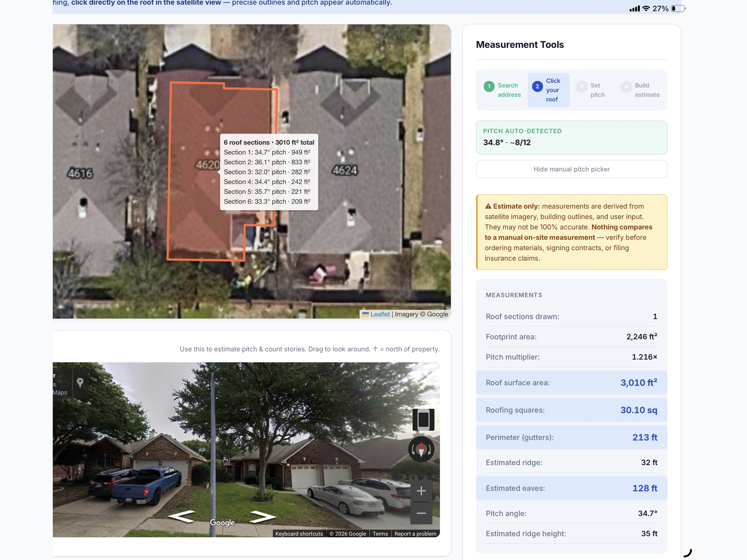Click Section 5: 35.7° pitch line
This screenshot has height=560, width=747.
(267, 191)
